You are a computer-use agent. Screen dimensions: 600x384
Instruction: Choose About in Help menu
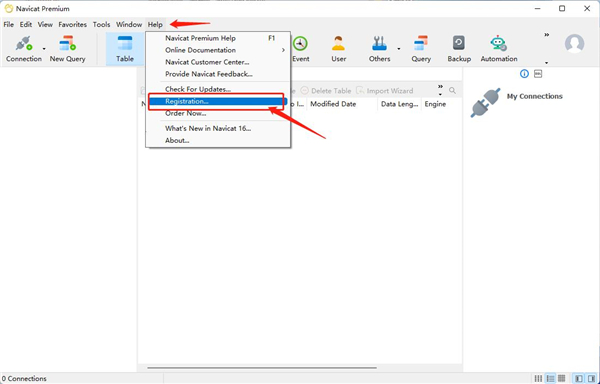pyautogui.click(x=218, y=140)
